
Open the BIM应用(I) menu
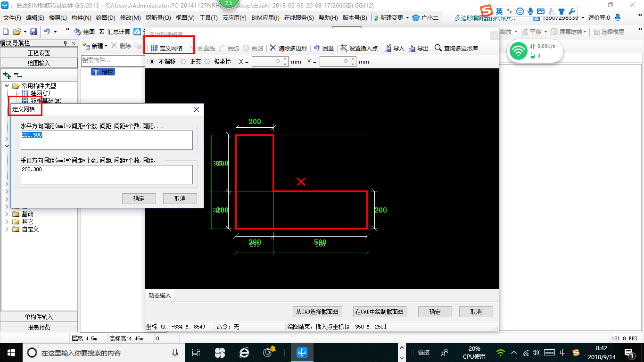tap(265, 17)
